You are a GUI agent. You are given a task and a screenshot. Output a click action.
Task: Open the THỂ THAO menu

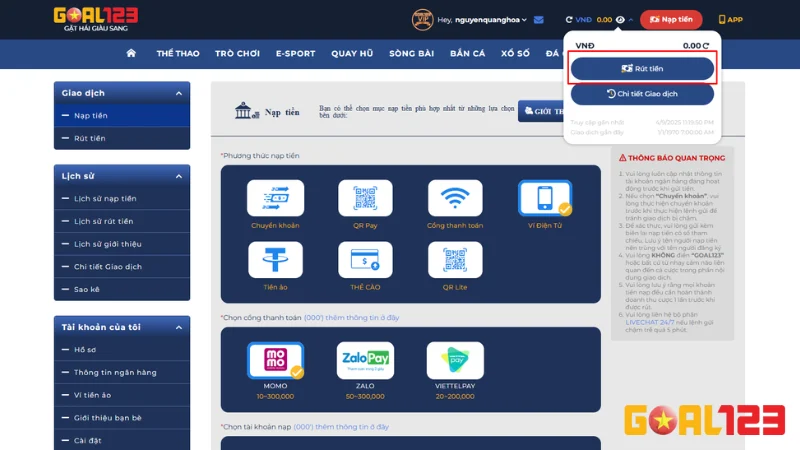click(x=178, y=54)
